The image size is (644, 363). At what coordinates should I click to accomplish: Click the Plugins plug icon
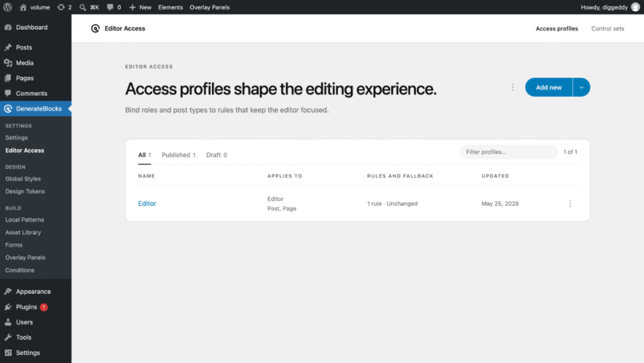pos(8,307)
